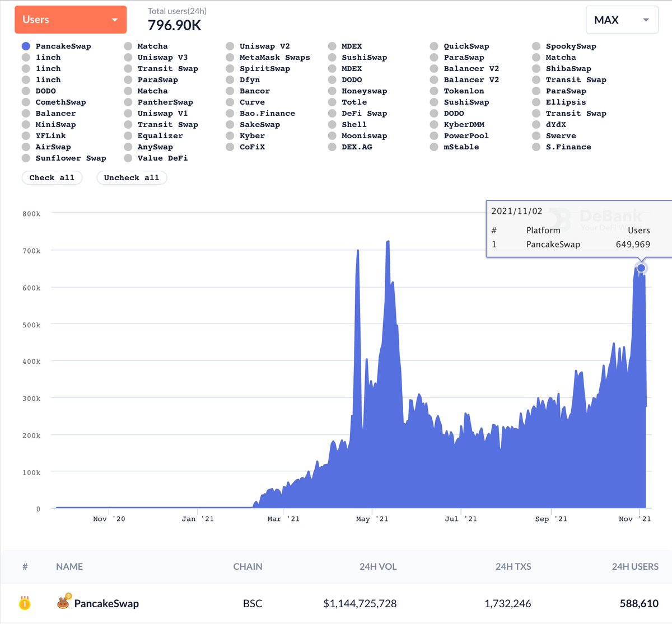The height and width of the screenshot is (624, 672).
Task: Open the Users metric dropdown
Action: 71,20
